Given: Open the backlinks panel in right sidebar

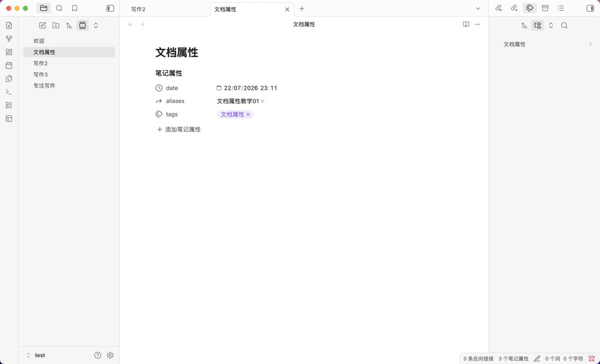Looking at the screenshot, I should click(x=498, y=8).
